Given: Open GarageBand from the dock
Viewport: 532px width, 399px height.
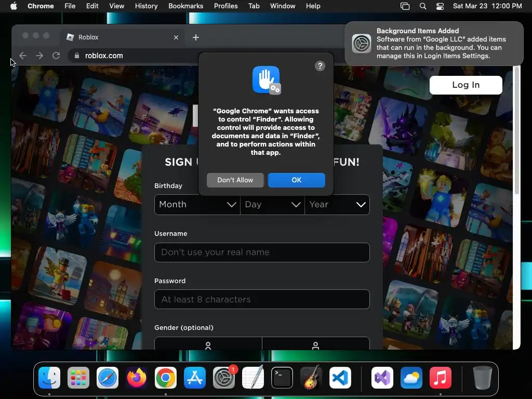Looking at the screenshot, I should click(311, 377).
